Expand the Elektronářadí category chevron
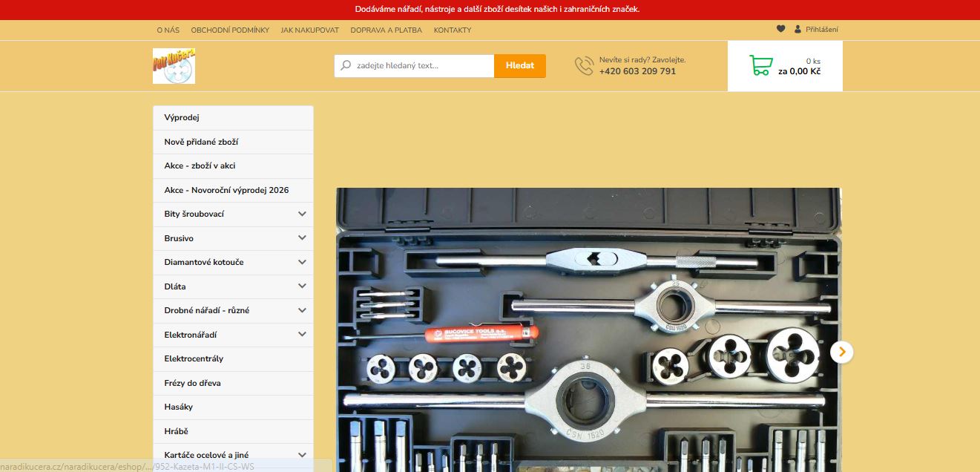 tap(302, 335)
